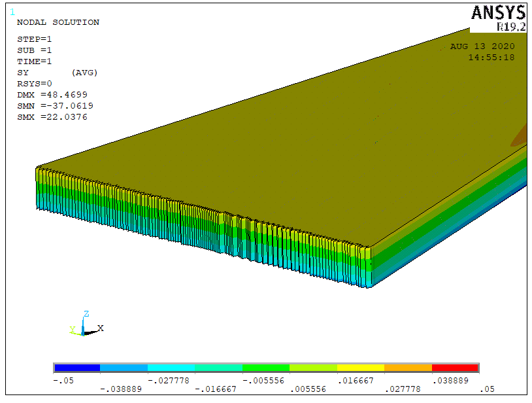Click the cyan legend color band
Screen dimensions: 532x403
(x=171, y=368)
